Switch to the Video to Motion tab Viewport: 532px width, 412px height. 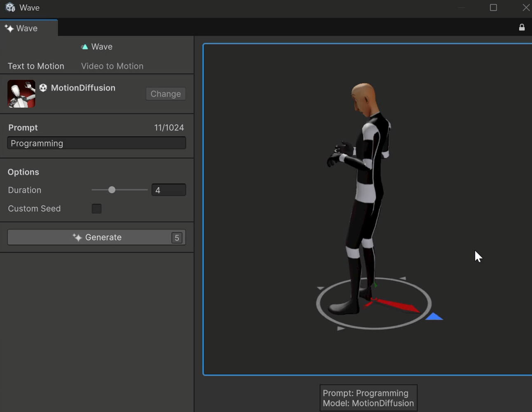(112, 66)
